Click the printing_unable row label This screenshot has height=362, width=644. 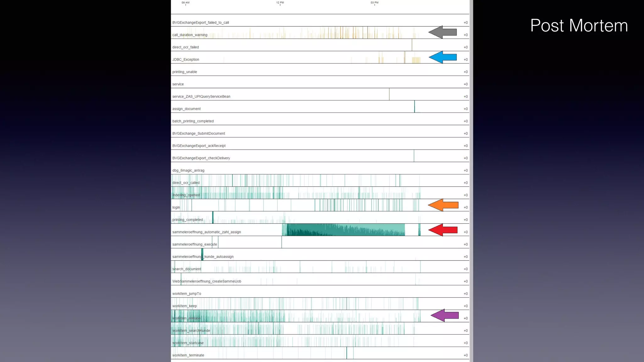(x=185, y=72)
